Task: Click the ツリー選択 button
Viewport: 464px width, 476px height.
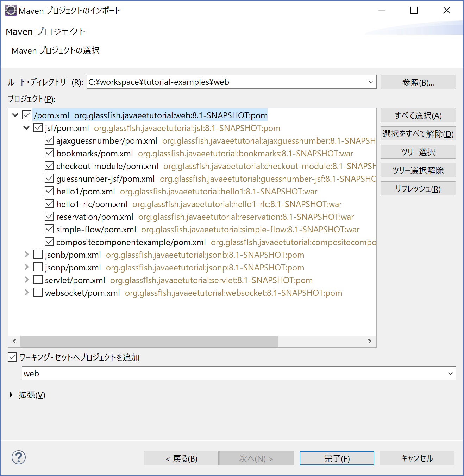Action: pyautogui.click(x=418, y=152)
